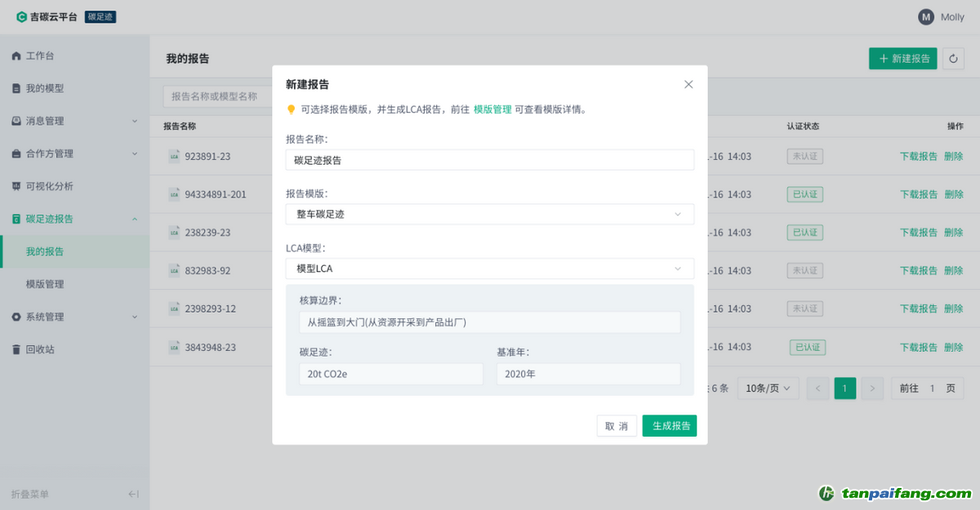Click LCA file icon for 238239-23
The width and height of the screenshot is (980, 510).
[x=174, y=233]
